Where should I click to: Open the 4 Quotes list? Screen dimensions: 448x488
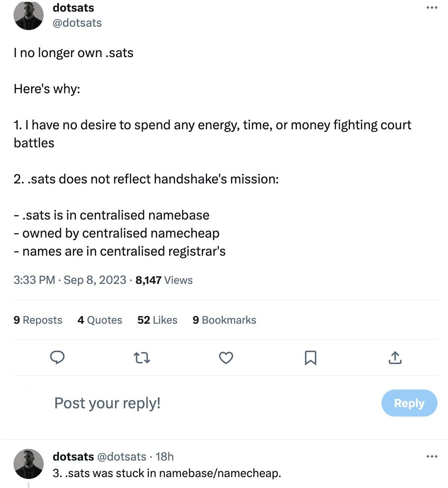tap(100, 320)
